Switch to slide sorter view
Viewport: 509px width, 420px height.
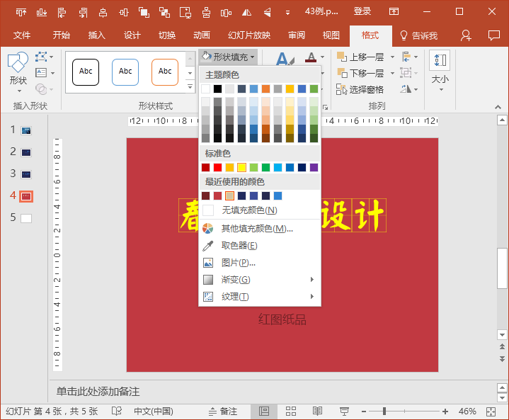pos(291,412)
